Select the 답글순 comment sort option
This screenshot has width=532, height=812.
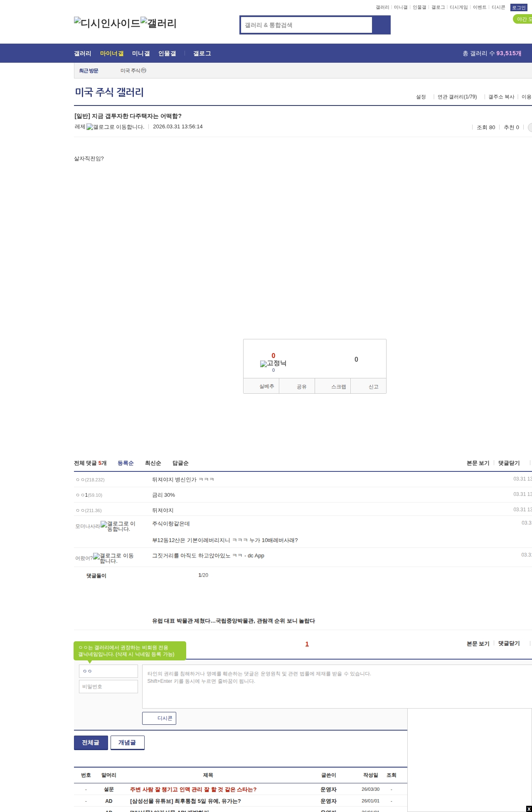coord(180,463)
